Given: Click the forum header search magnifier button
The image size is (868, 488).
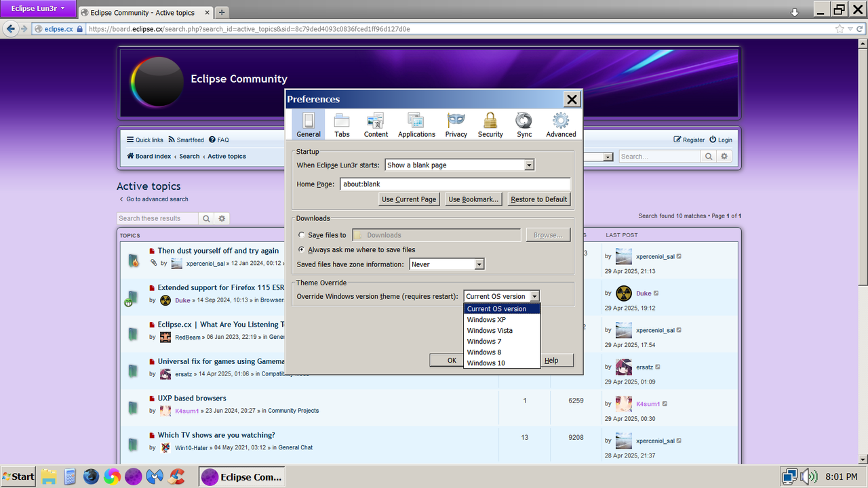Looking at the screenshot, I should click(x=709, y=157).
